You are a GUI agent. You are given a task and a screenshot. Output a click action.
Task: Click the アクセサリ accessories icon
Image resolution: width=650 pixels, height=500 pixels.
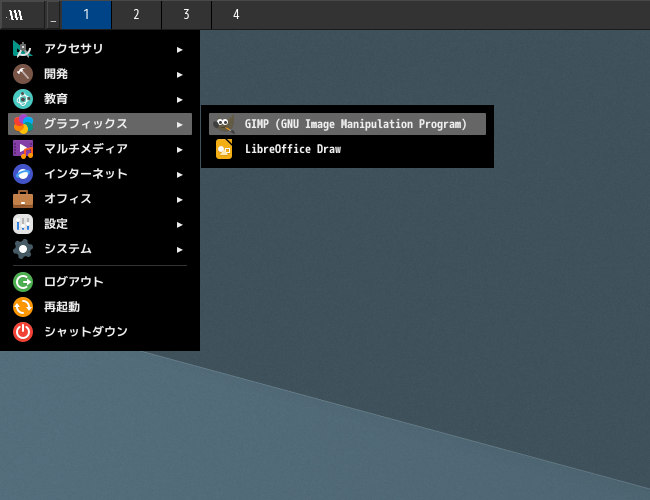(23, 49)
